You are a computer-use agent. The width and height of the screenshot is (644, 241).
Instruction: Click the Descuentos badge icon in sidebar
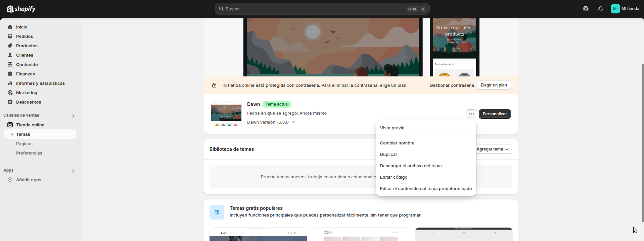10,102
